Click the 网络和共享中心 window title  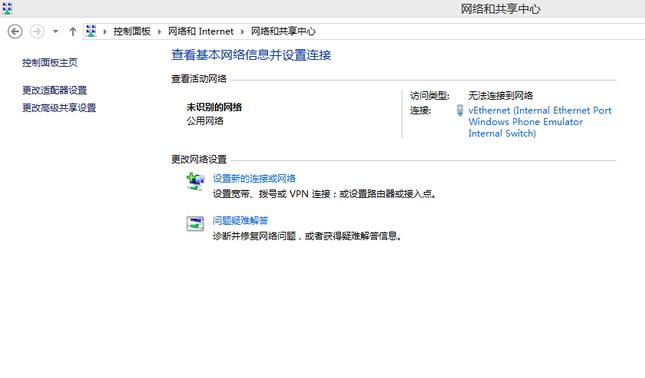pyautogui.click(x=500, y=9)
